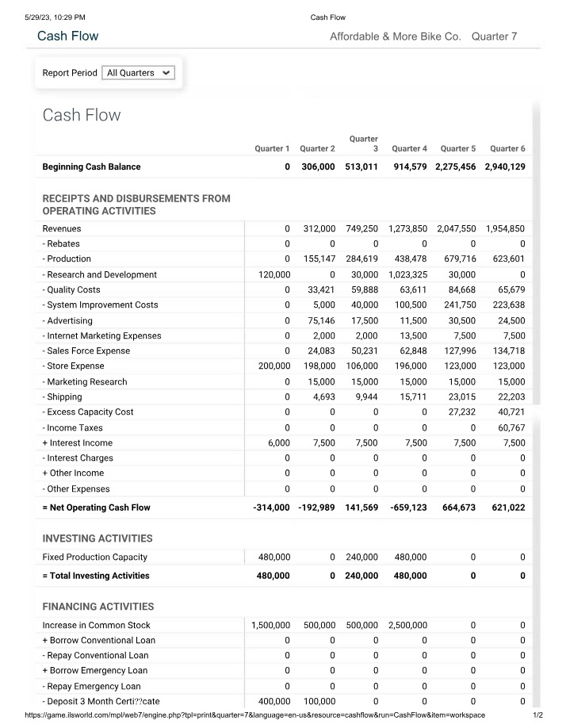Click the Quarter 7 label in the header
The width and height of the screenshot is (566, 728).
494,36
